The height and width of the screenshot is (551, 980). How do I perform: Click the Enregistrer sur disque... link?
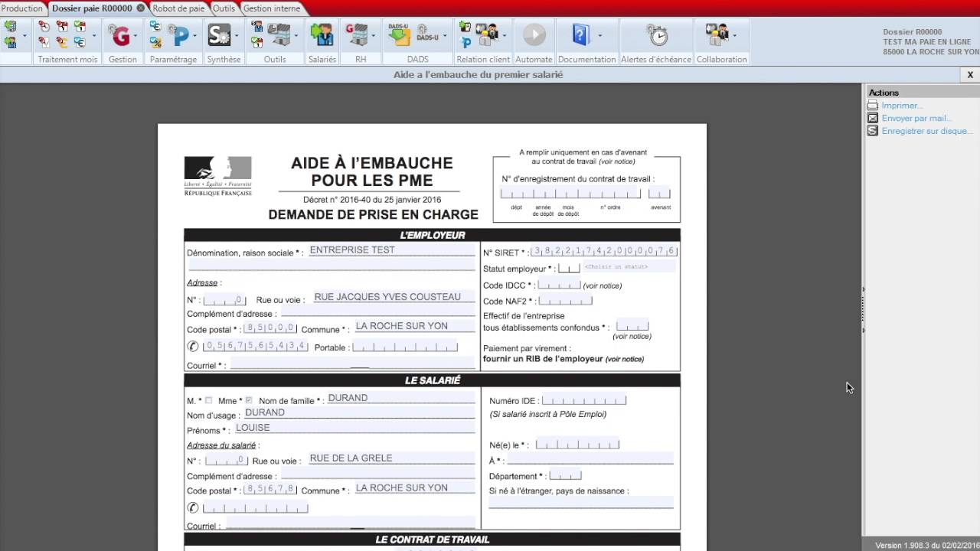click(927, 131)
